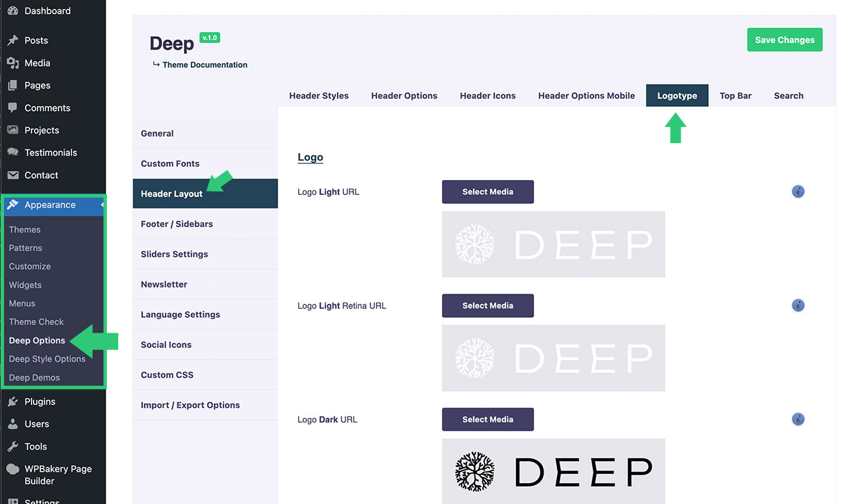
Task: Click the Comments speech bubble icon
Action: pyautogui.click(x=12, y=108)
